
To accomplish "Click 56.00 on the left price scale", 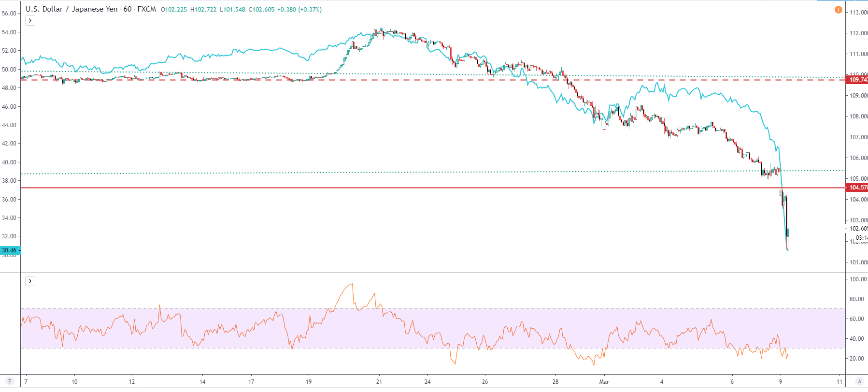I will pos(9,14).
